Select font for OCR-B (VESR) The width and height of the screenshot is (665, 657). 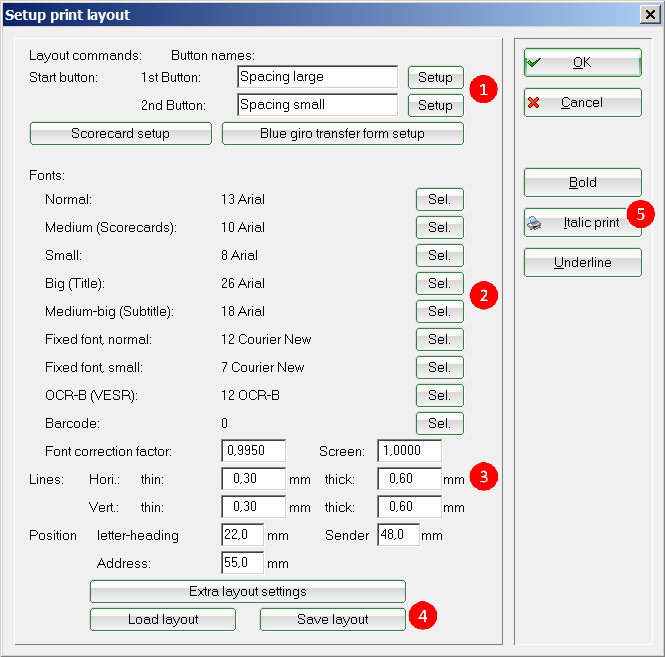coord(439,395)
